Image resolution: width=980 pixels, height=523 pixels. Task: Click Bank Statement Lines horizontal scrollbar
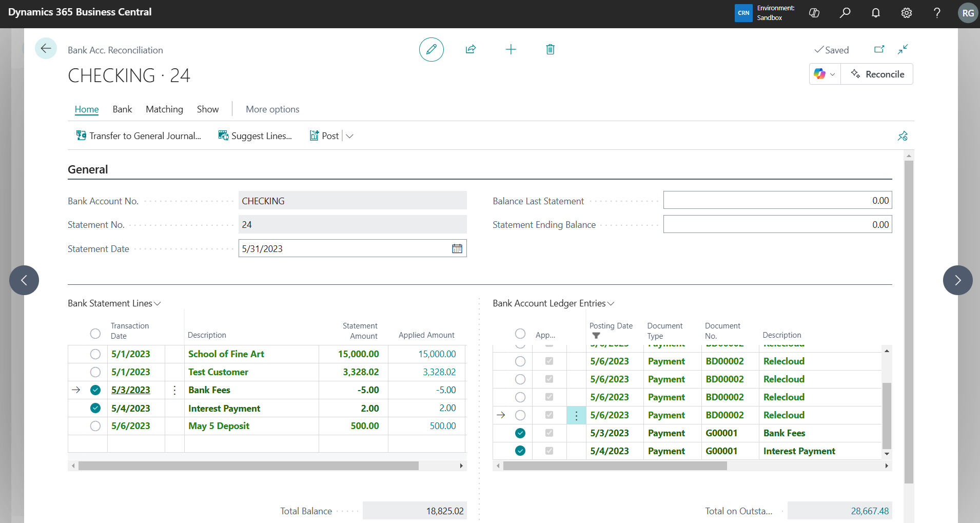point(248,466)
